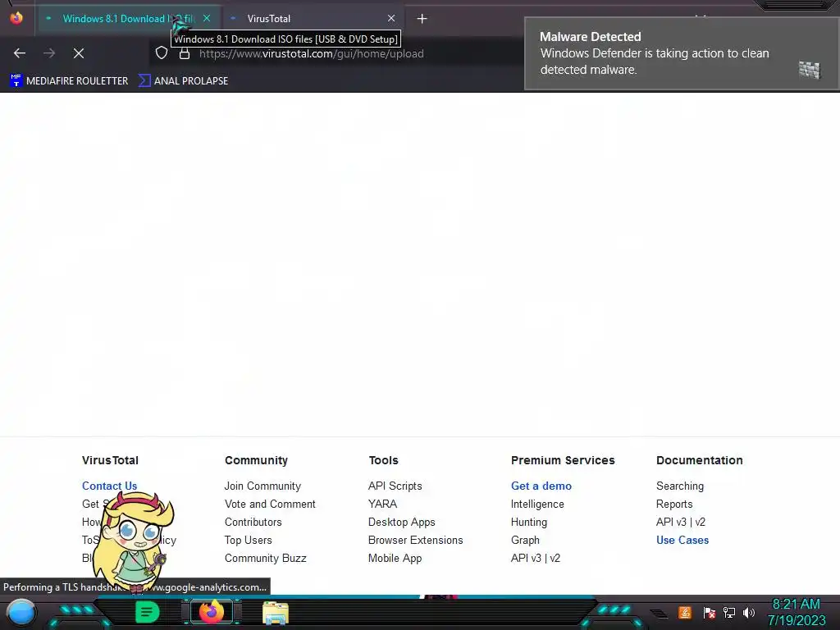
Task: Click the Star Butterfly desktop mascot
Action: point(134,541)
